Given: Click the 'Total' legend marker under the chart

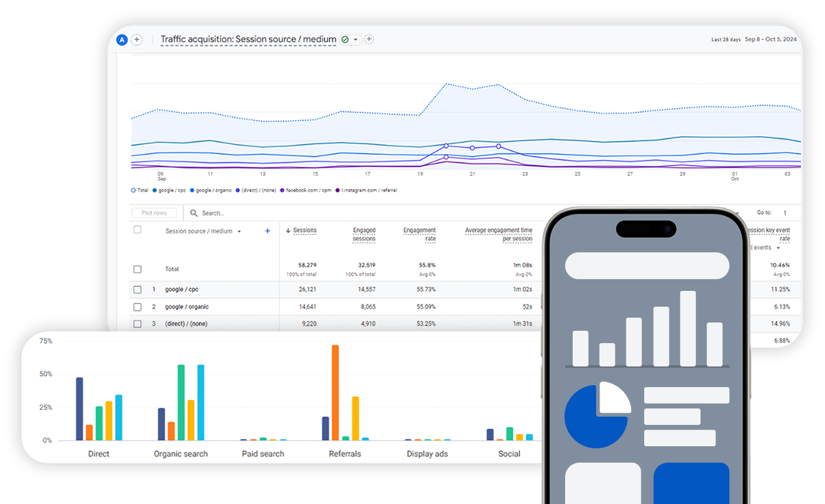Looking at the screenshot, I should coord(133,190).
